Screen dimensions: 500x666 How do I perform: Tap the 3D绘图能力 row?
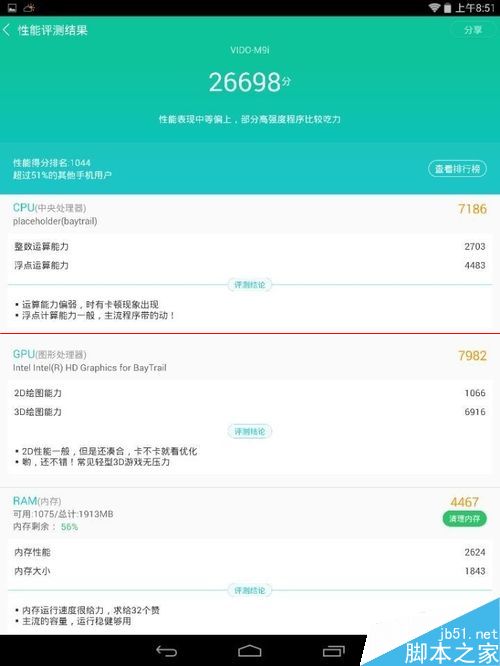tap(250, 412)
